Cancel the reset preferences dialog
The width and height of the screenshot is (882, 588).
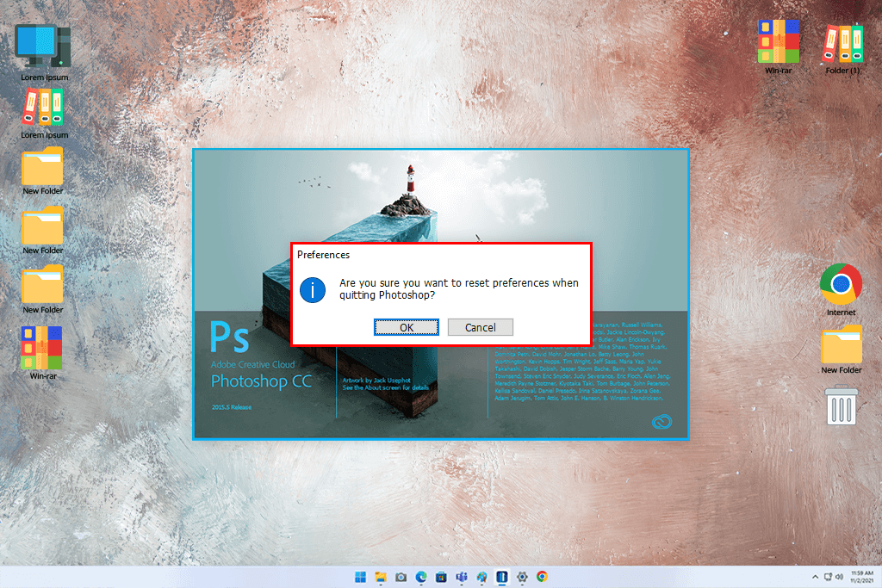(481, 327)
